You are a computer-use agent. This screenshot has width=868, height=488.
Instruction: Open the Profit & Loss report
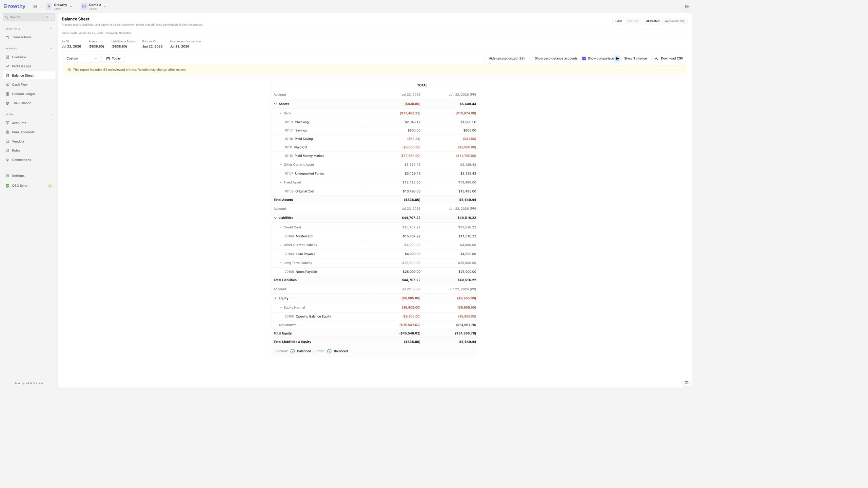pos(29,66)
